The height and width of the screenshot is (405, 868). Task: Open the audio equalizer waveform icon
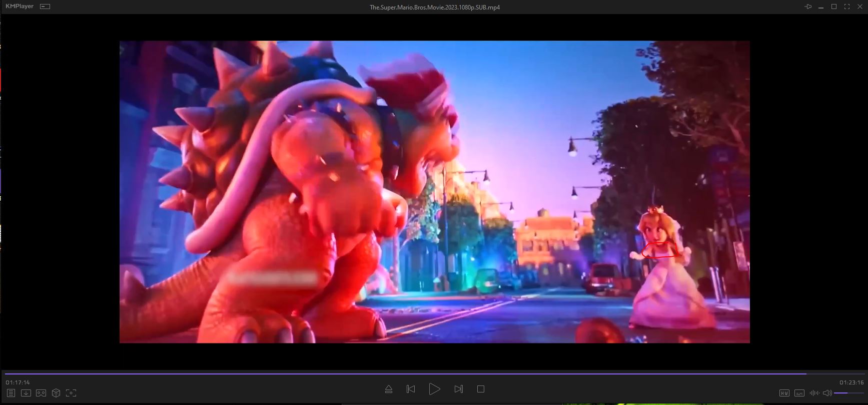[814, 393]
